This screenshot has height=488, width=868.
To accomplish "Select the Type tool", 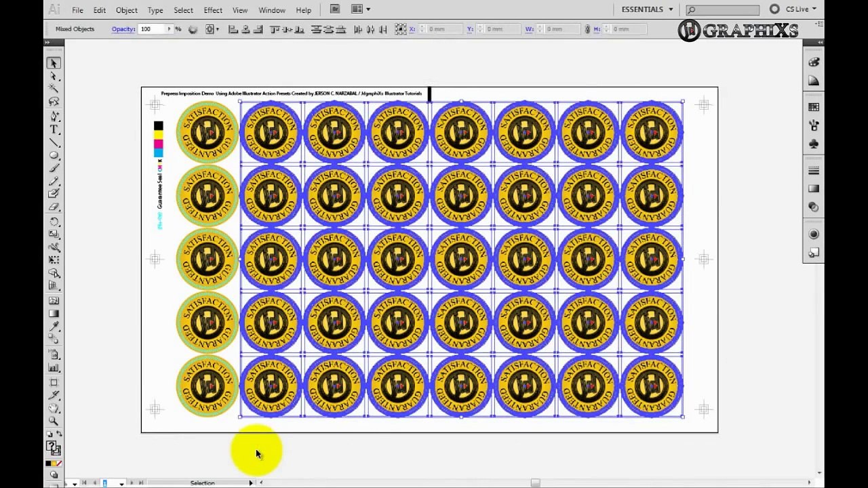I will click(54, 129).
